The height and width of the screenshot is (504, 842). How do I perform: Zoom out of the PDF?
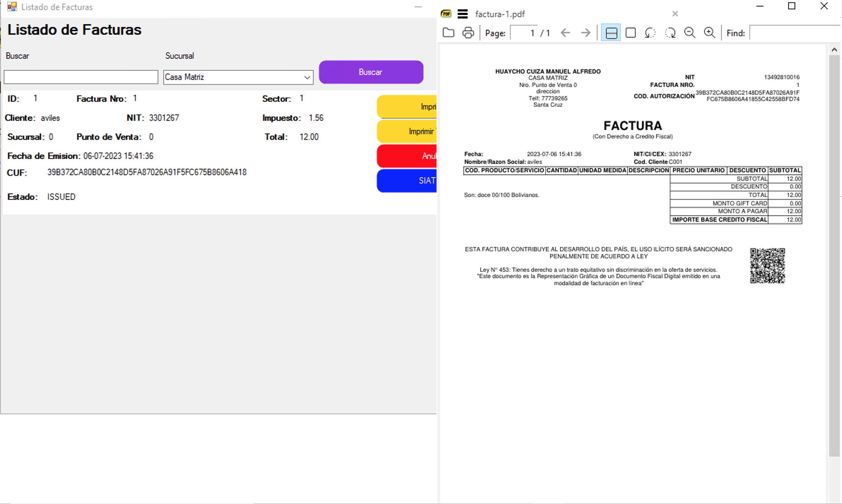(689, 33)
